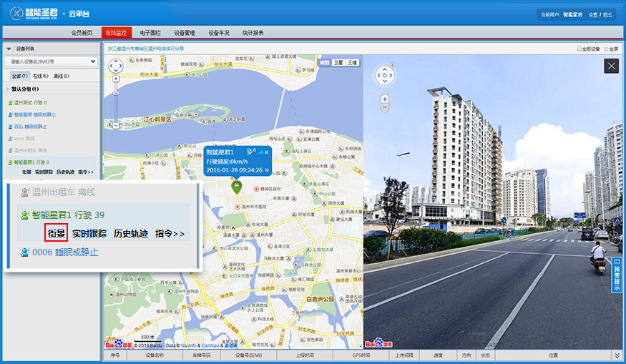626x364 pixels.
Task: Click the green vehicle location marker
Action: (236, 187)
